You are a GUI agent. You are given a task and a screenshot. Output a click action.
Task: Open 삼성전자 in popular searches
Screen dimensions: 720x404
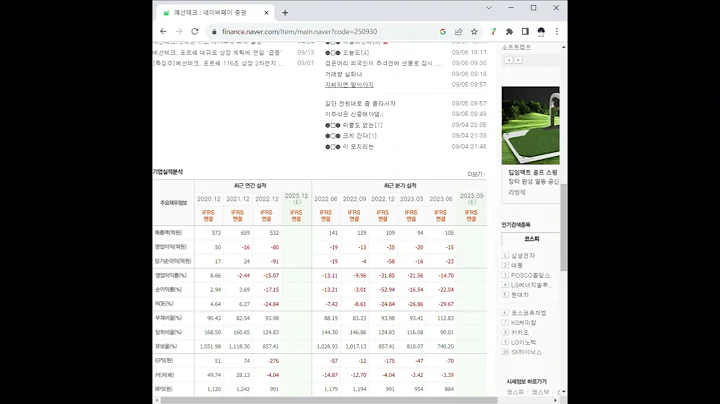coord(523,256)
